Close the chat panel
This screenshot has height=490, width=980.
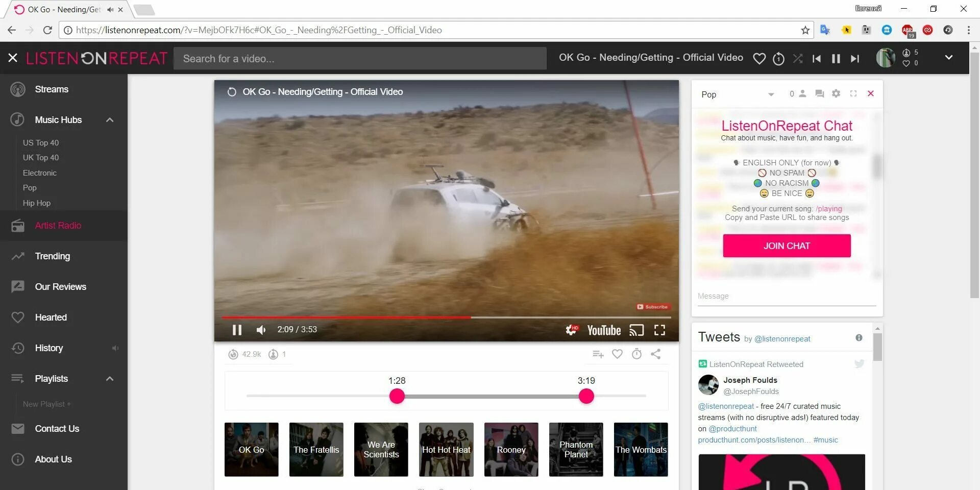871,93
